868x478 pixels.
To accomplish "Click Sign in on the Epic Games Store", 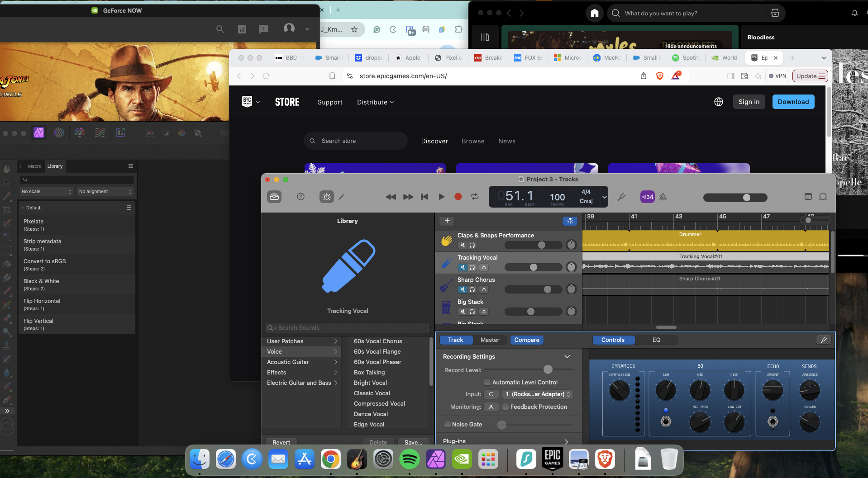I will click(749, 102).
